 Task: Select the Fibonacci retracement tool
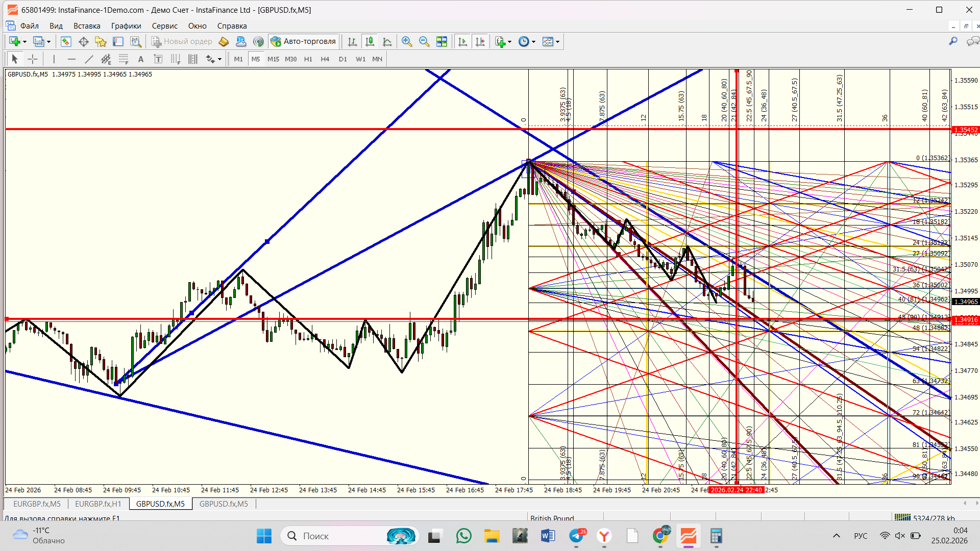(x=124, y=59)
